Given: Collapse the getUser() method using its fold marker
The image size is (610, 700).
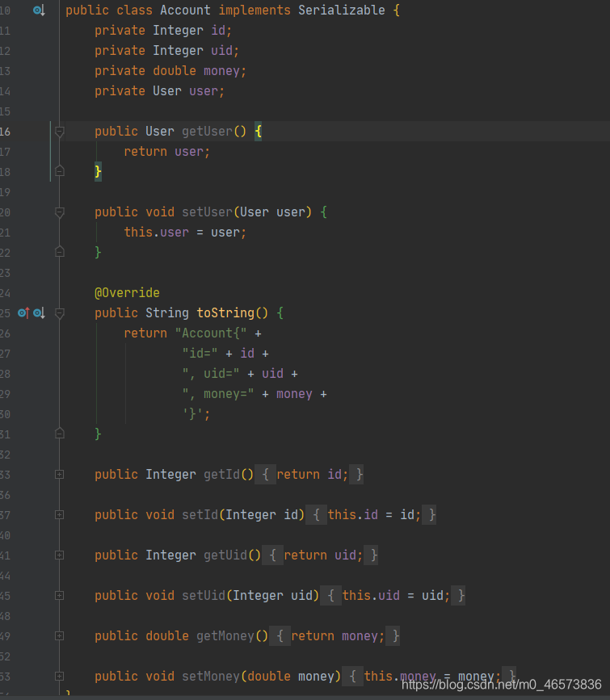Looking at the screenshot, I should 60,132.
